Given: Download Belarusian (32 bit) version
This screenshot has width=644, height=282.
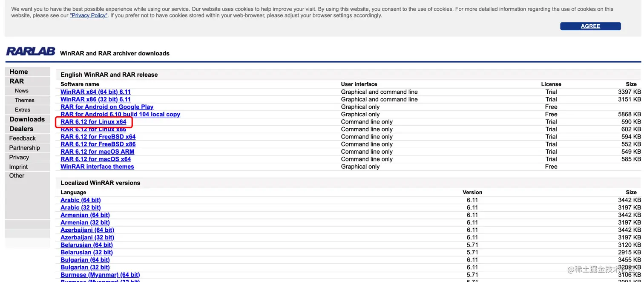Looking at the screenshot, I should pos(86,252).
